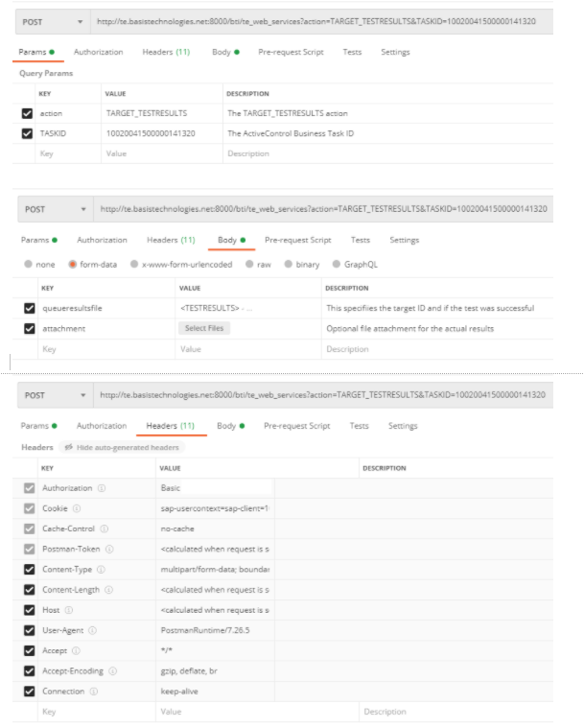Choose the GraphQL body option

point(337,265)
